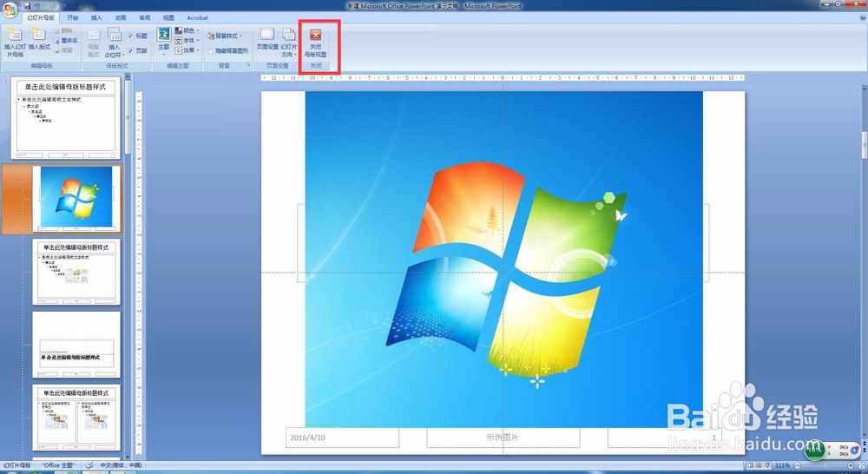This screenshot has height=474, width=868.
Task: Expand the theme effects (效果) dropdown
Action: point(187,50)
